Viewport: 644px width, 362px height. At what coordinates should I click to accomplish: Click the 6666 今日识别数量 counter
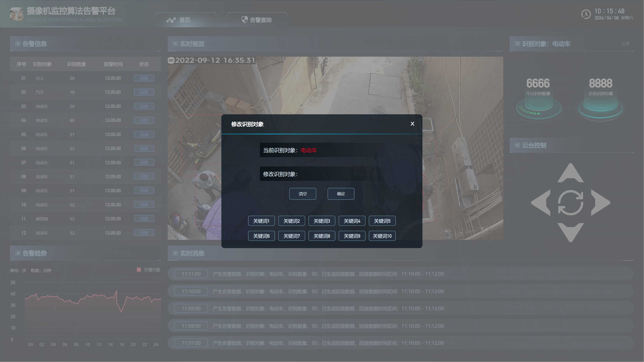[x=538, y=83]
